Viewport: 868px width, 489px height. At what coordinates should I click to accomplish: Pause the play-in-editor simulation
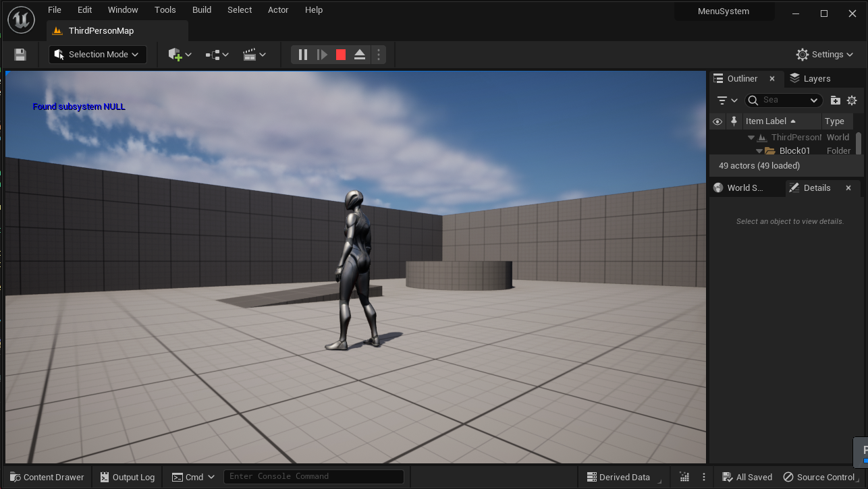click(303, 55)
